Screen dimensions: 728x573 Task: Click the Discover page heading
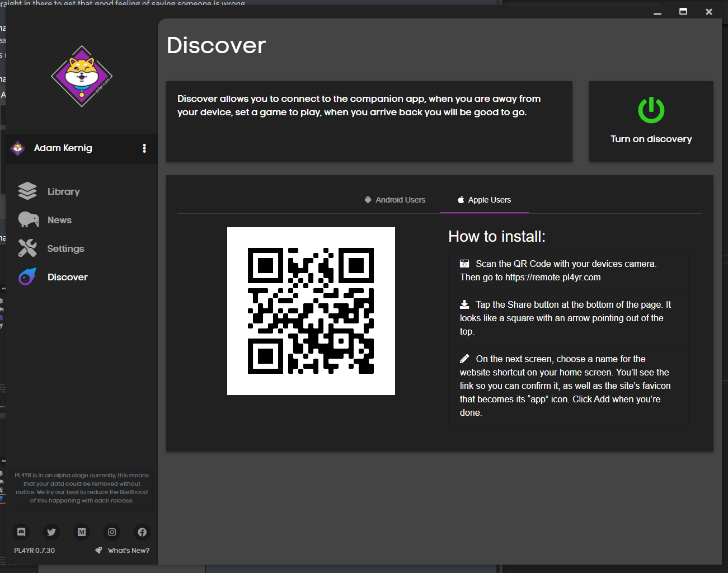coord(217,45)
